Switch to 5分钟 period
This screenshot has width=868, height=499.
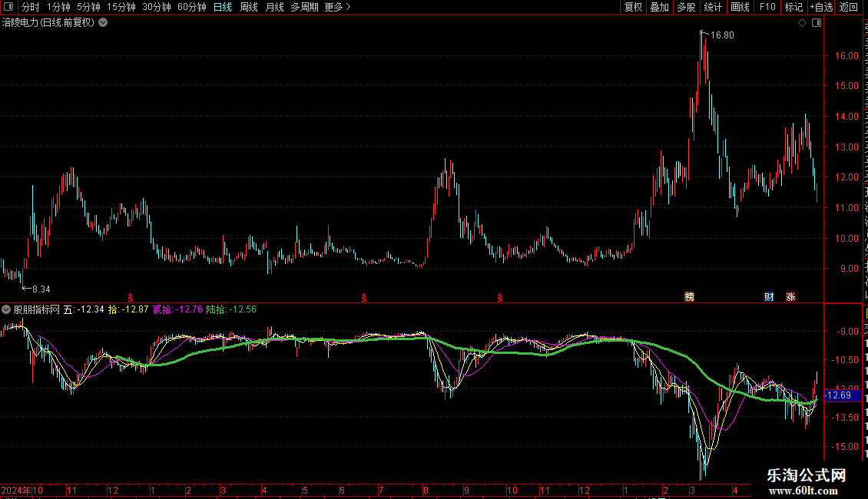pyautogui.click(x=88, y=7)
